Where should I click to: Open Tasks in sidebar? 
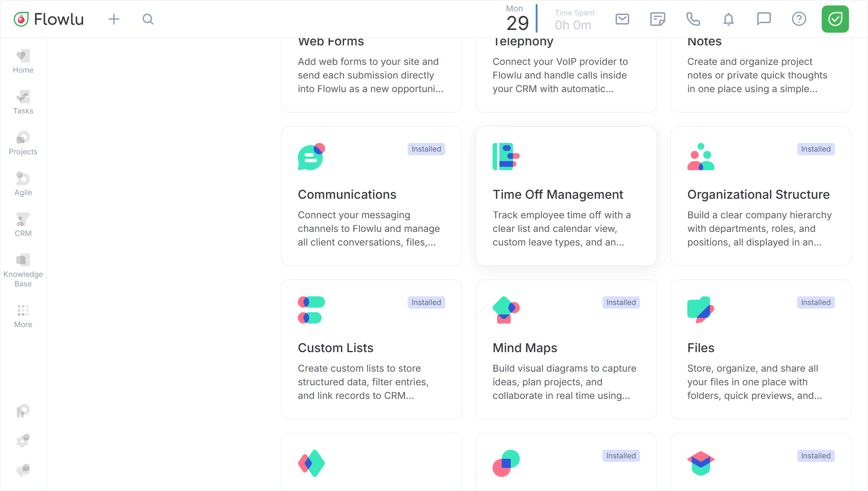(x=23, y=102)
